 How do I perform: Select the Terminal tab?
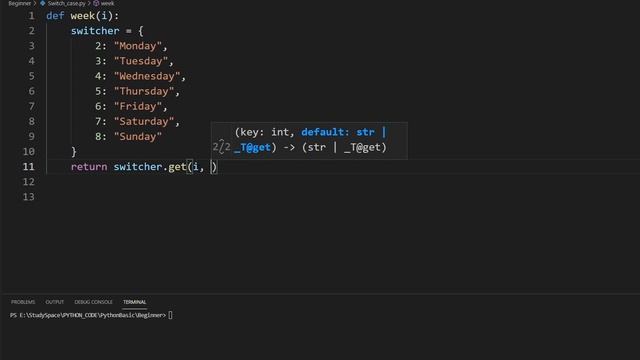click(134, 302)
